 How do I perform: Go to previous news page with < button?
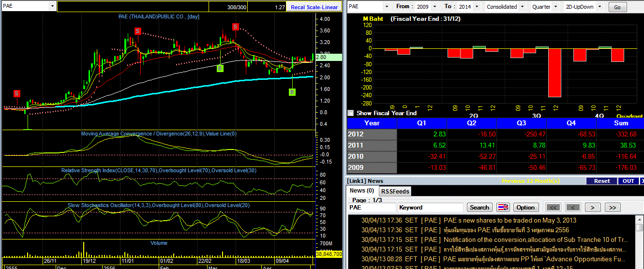point(573,207)
